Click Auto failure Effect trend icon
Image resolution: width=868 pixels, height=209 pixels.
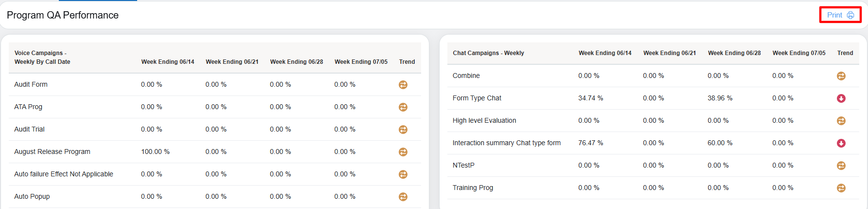[403, 174]
